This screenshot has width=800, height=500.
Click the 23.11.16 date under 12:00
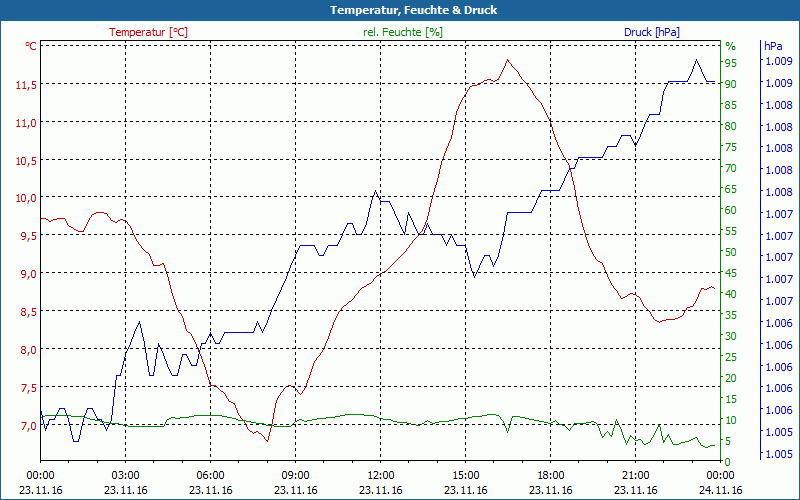click(381, 490)
